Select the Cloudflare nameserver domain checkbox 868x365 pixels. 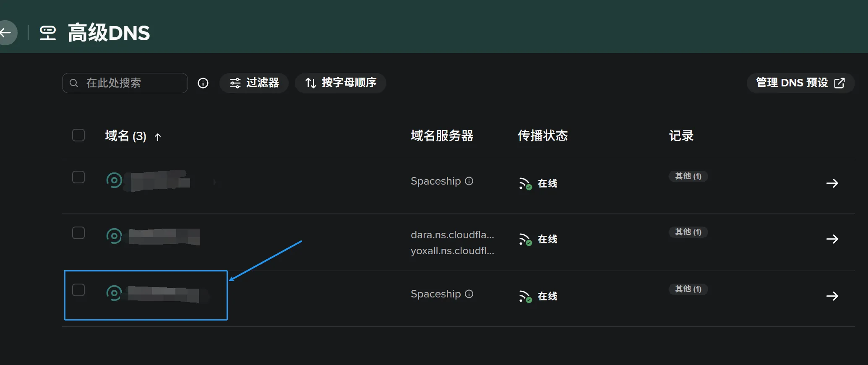78,233
